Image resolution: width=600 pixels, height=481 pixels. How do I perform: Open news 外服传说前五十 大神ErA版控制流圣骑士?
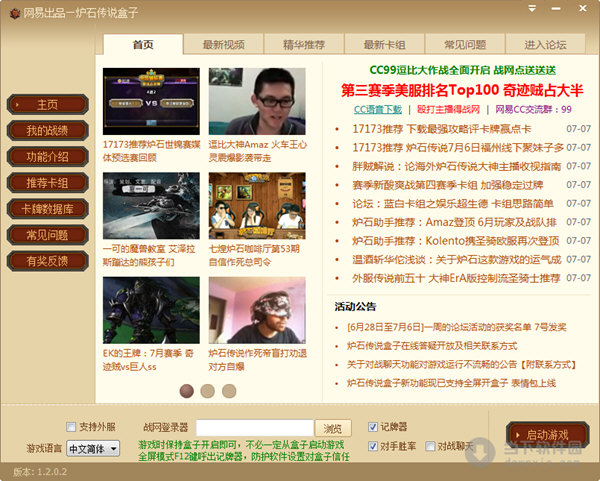coord(456,278)
